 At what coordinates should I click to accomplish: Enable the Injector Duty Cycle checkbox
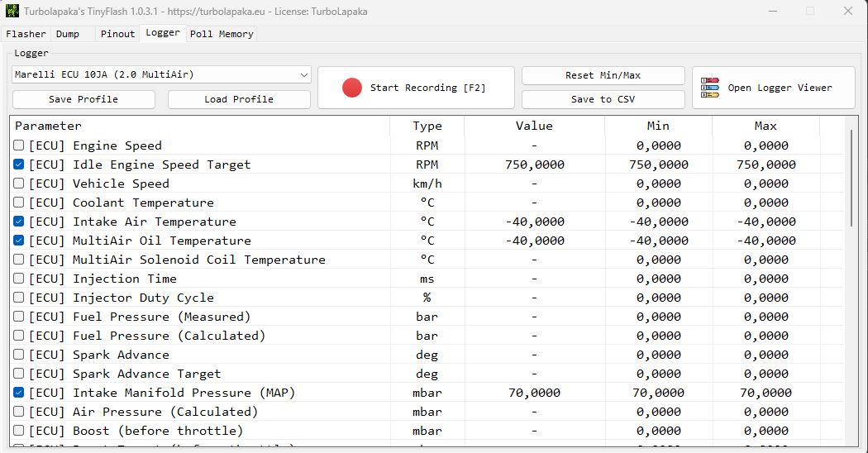(x=19, y=298)
